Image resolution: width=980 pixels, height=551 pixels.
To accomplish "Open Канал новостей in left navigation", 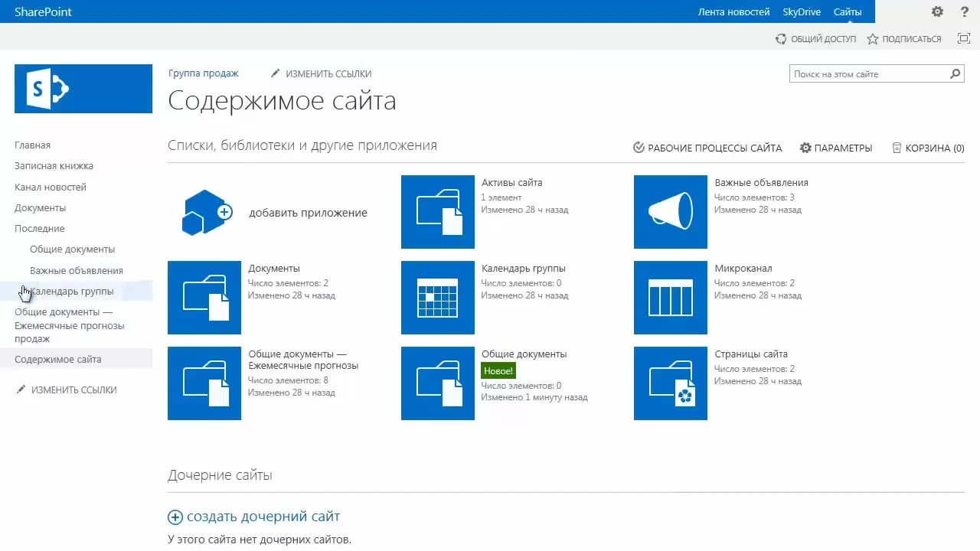I will point(51,187).
